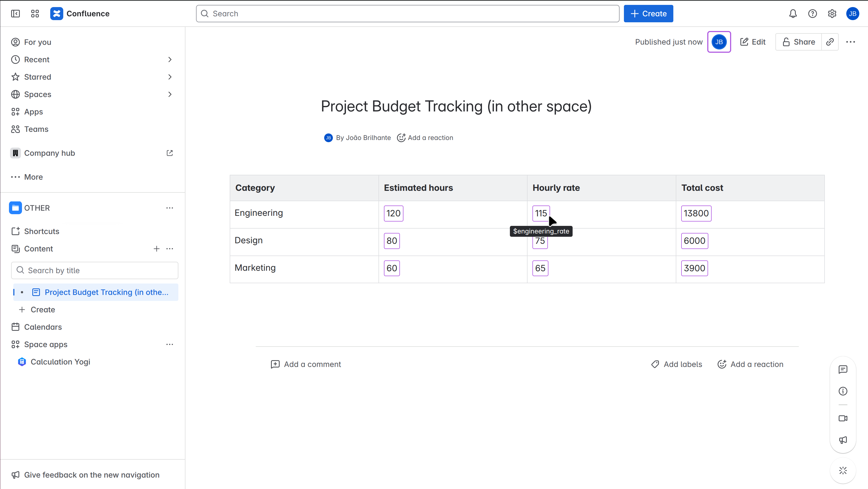This screenshot has width=868, height=489.
Task: Open the app switcher grid icon
Action: (x=35, y=14)
